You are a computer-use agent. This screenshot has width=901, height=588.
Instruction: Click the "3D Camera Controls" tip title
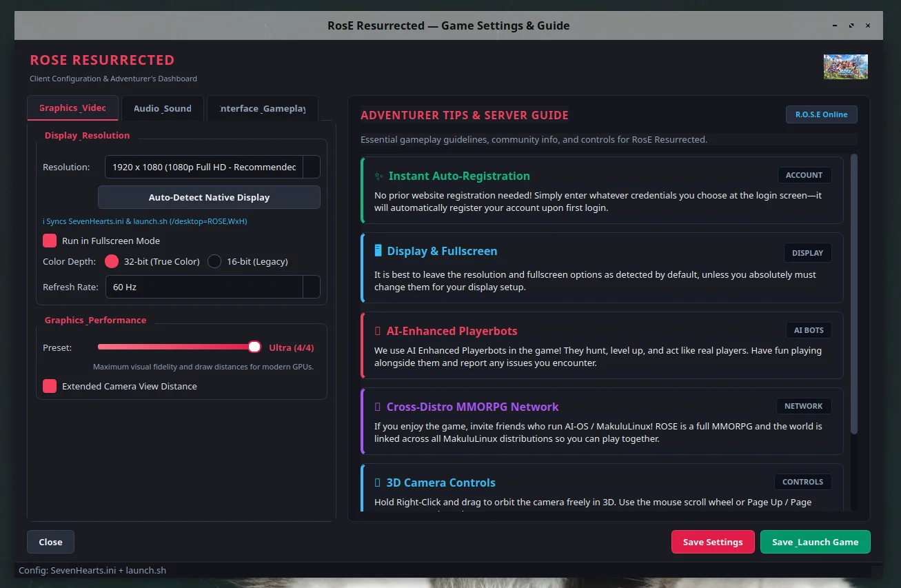(441, 483)
